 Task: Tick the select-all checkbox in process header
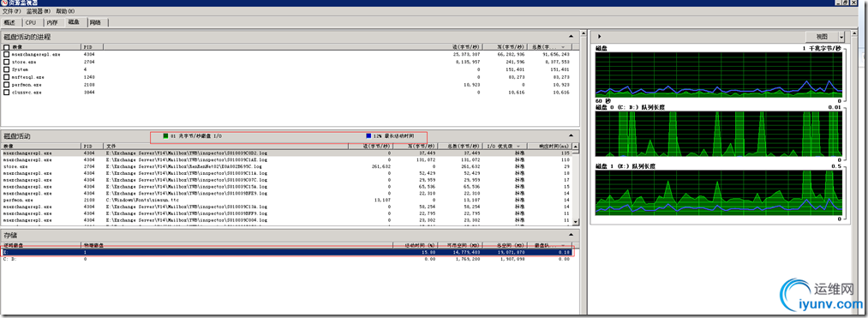coord(7,48)
